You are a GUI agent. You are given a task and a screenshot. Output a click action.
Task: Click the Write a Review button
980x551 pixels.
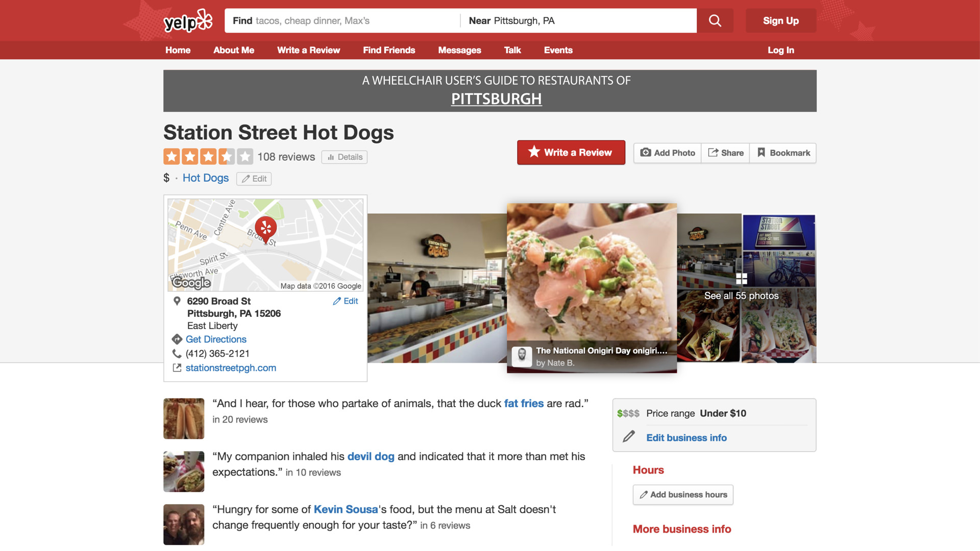tap(571, 152)
